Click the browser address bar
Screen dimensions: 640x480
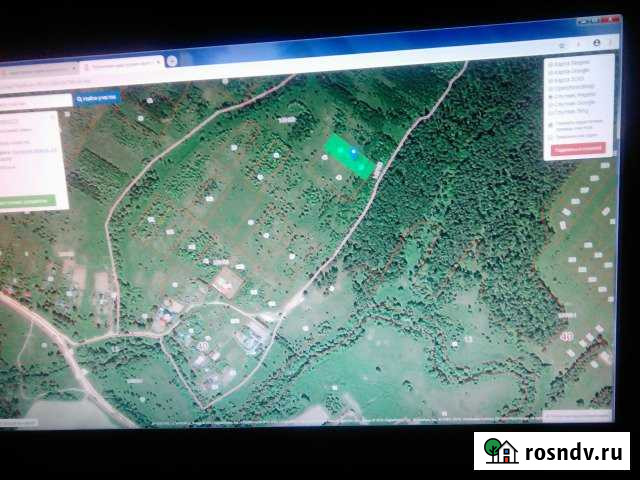pyautogui.click(x=300, y=62)
